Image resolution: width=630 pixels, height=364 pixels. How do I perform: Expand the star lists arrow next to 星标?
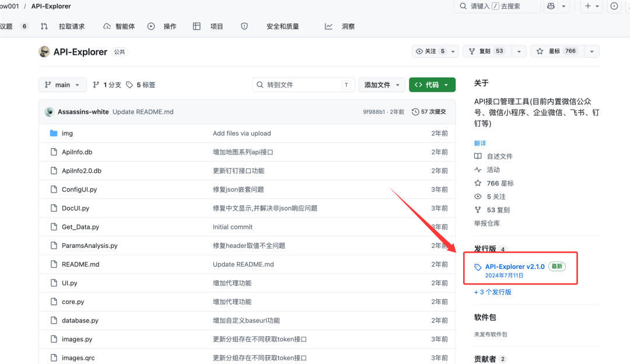point(592,51)
